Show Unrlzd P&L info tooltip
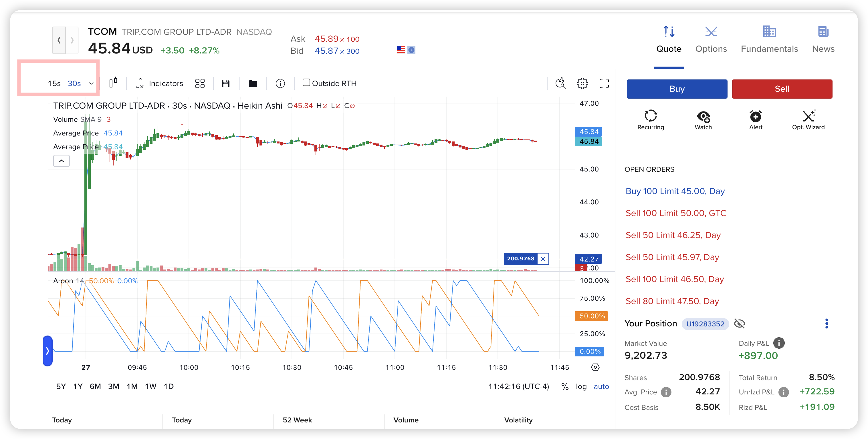 point(783,392)
